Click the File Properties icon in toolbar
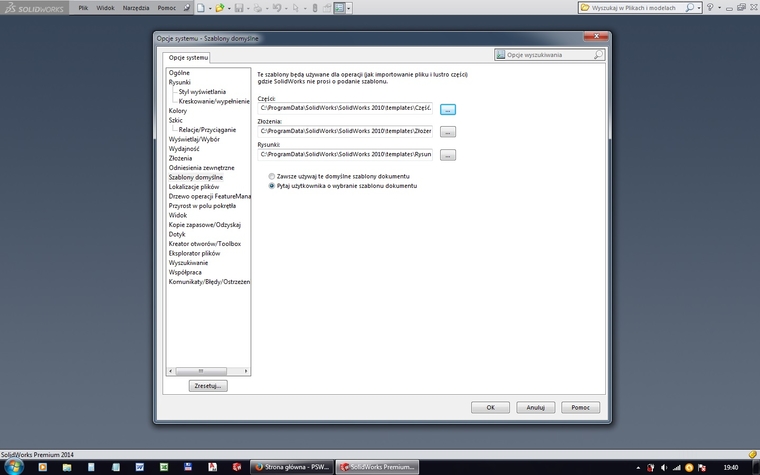This screenshot has height=475, width=760. tap(327, 8)
